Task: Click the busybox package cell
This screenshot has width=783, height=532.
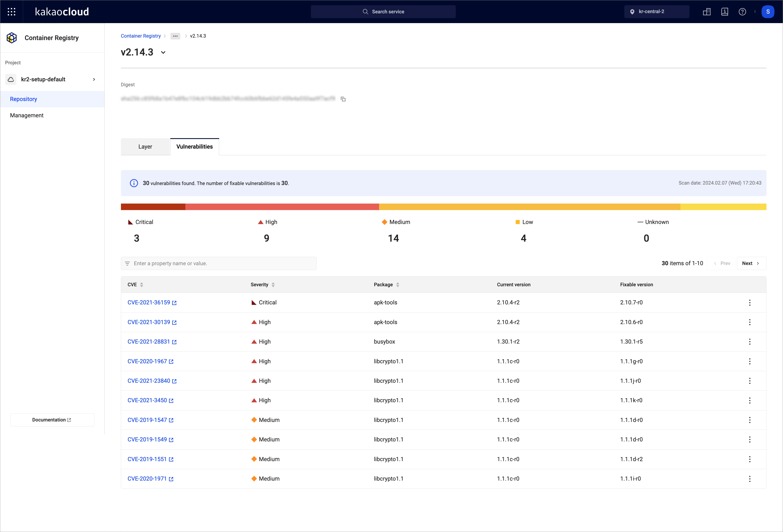Action: [x=384, y=342]
